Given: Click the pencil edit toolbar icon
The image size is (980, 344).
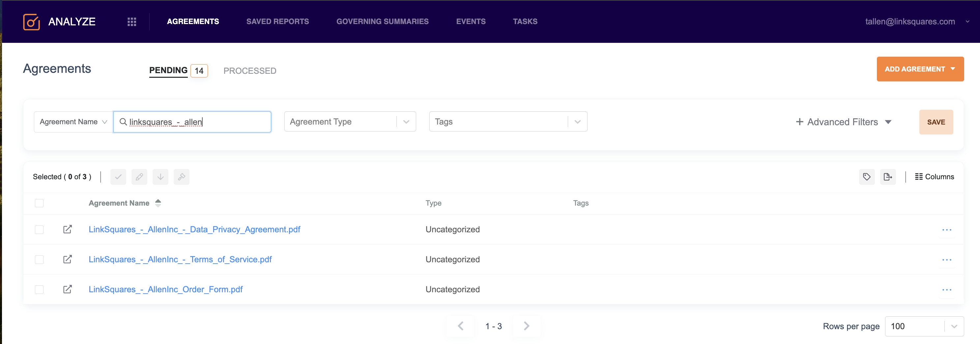Looking at the screenshot, I should (139, 177).
